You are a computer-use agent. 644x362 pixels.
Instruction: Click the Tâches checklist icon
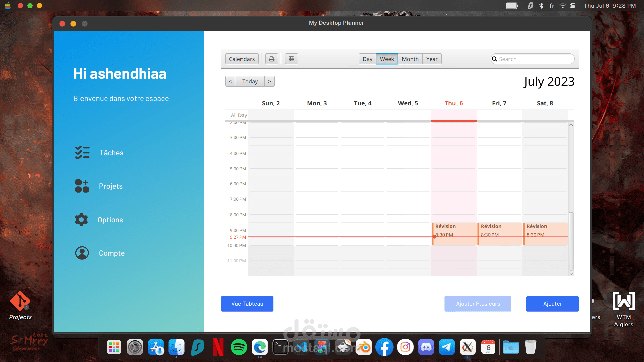(82, 153)
